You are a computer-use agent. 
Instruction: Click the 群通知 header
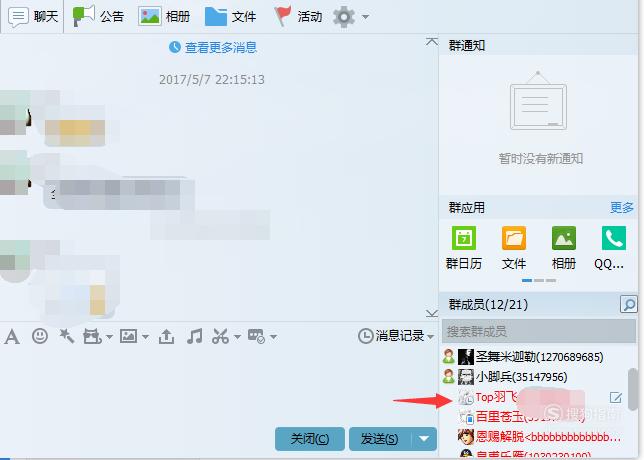point(467,46)
